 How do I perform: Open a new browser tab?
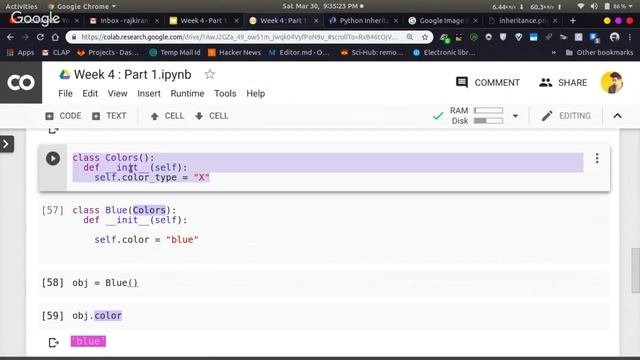click(573, 20)
